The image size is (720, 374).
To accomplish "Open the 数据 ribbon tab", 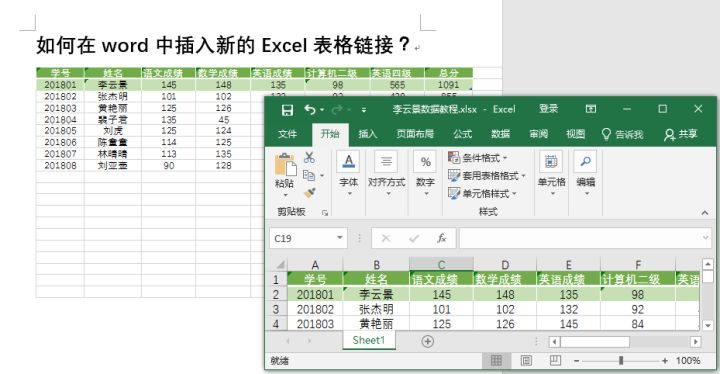I will click(501, 134).
